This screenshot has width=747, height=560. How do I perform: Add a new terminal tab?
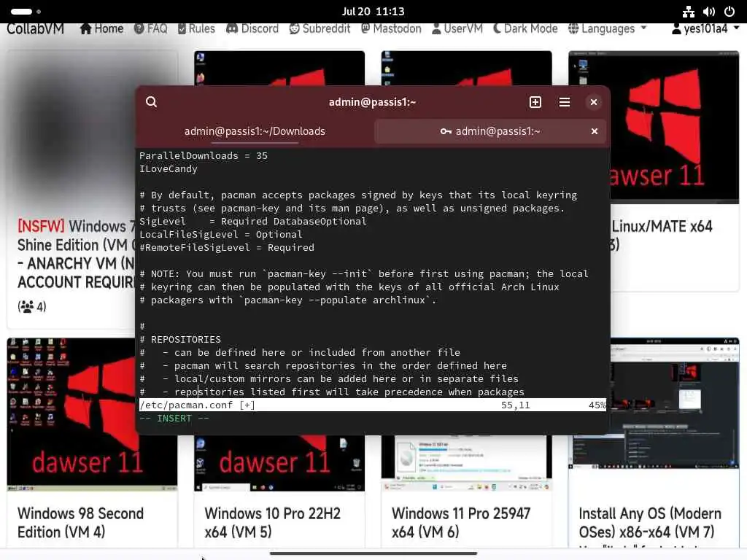click(535, 102)
